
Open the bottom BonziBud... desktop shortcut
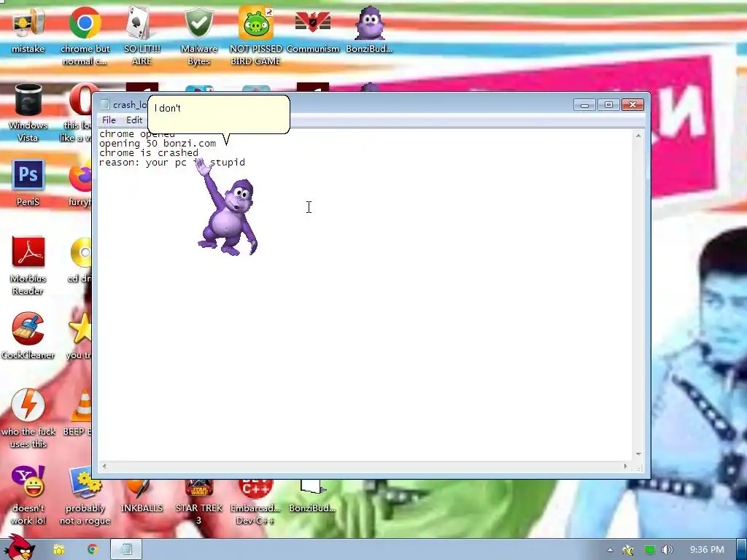point(312,496)
